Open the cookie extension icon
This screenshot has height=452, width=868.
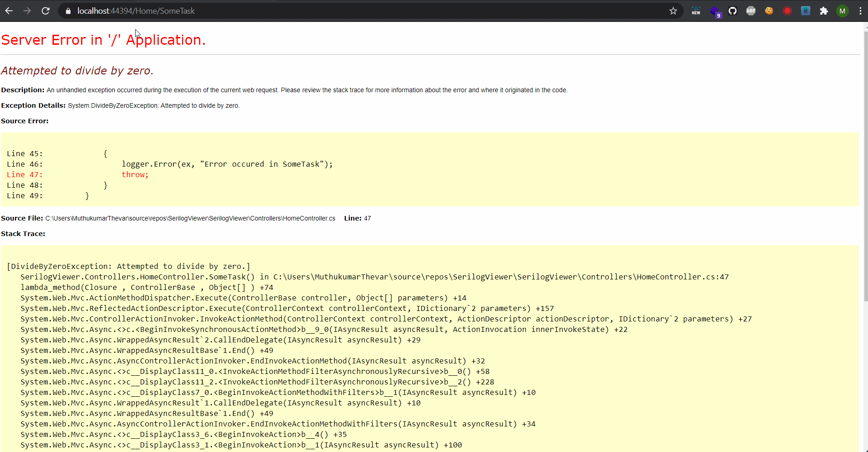coord(769,11)
